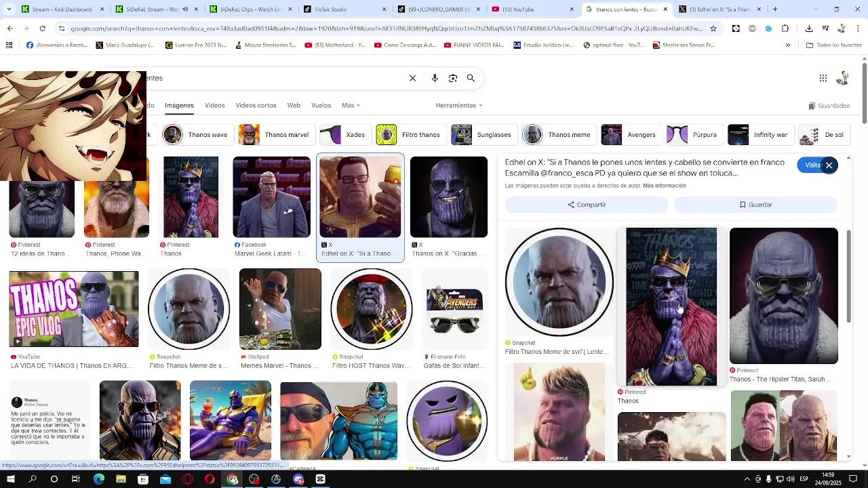Start voice search with the microphone icon
868x488 pixels.
[x=435, y=78]
